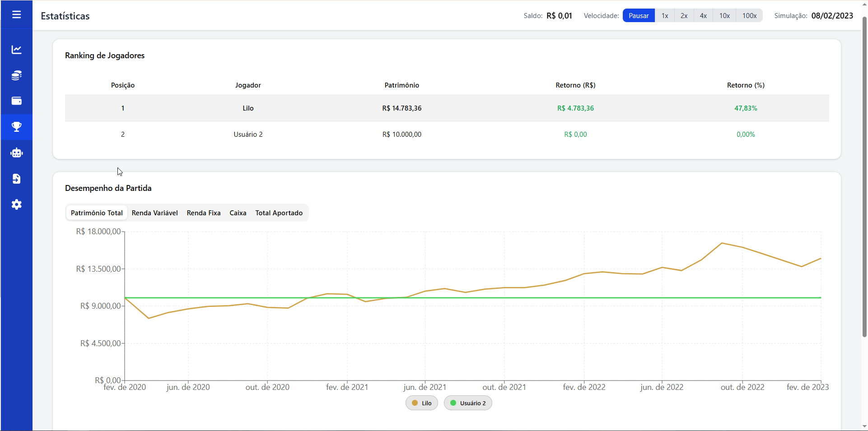Switch to the Renda Variável tab

click(154, 213)
